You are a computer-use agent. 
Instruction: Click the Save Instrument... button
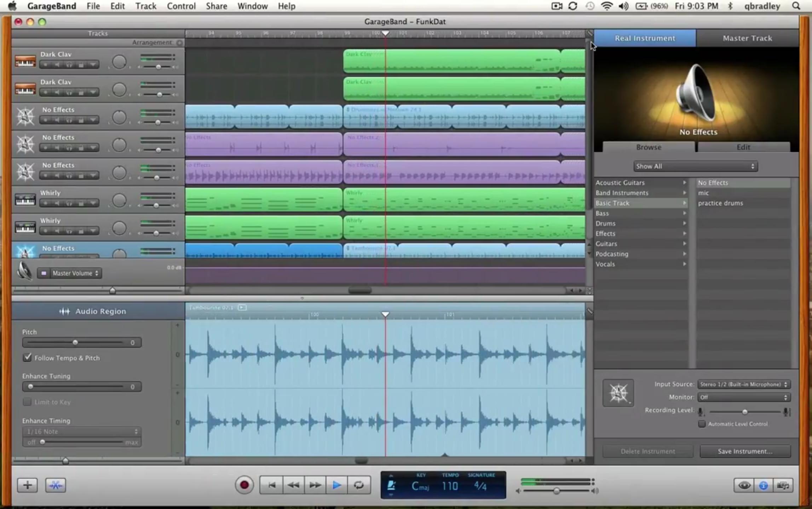pyautogui.click(x=745, y=451)
